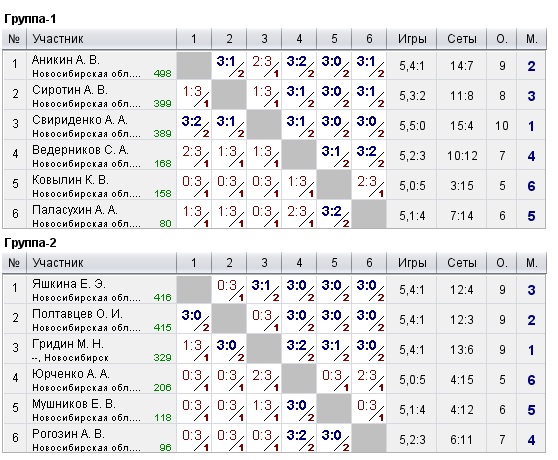Select player Паласухин А. А.
The image size is (558, 460).
(75, 210)
